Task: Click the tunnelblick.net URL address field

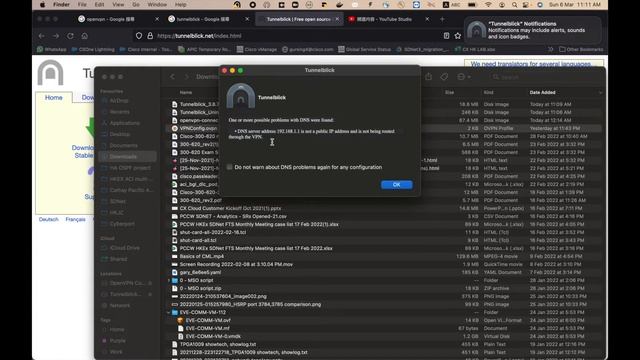Action: (x=298, y=36)
